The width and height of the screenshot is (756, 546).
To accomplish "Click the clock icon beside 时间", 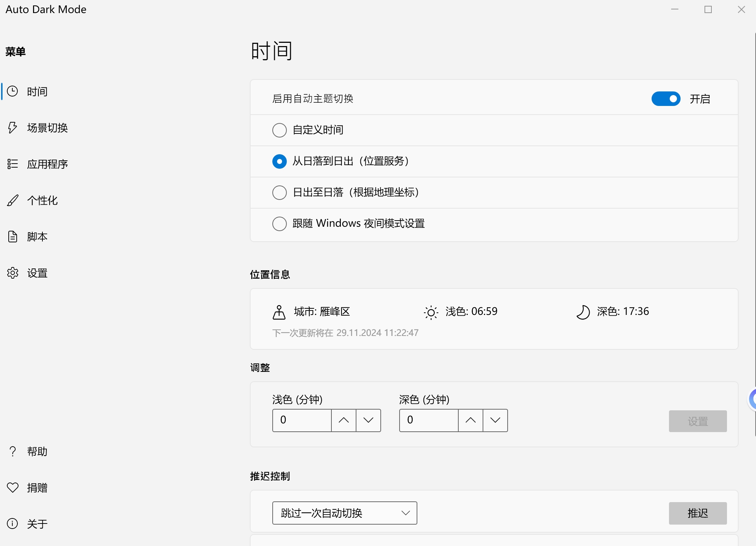I will point(12,91).
